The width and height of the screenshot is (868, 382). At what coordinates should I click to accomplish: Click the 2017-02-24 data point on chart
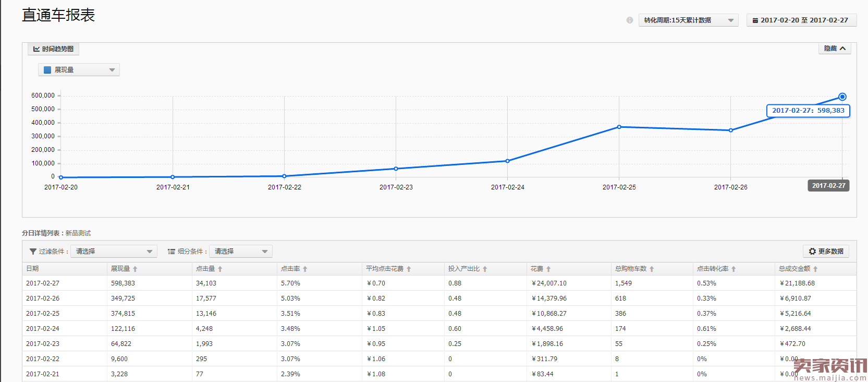[507, 161]
